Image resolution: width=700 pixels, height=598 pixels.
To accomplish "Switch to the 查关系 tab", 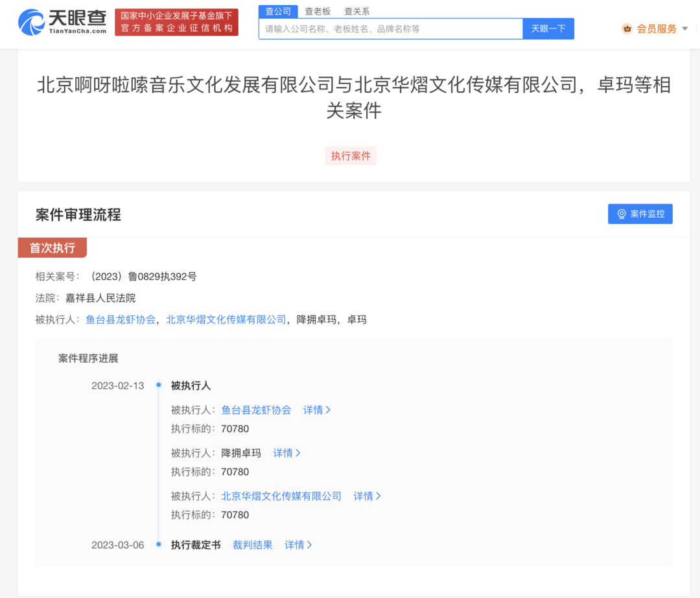I will (x=356, y=11).
